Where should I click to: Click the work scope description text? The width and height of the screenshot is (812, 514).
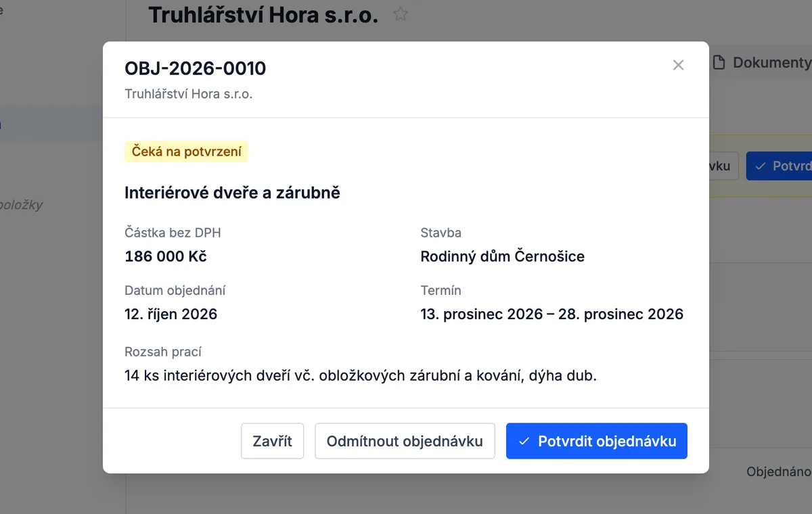click(361, 375)
